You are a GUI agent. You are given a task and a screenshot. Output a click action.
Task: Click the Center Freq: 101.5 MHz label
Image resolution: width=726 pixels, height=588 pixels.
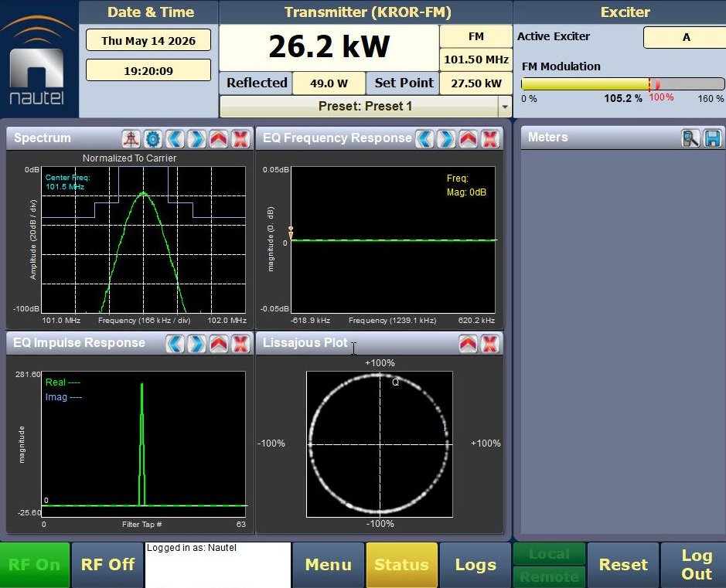pyautogui.click(x=67, y=182)
